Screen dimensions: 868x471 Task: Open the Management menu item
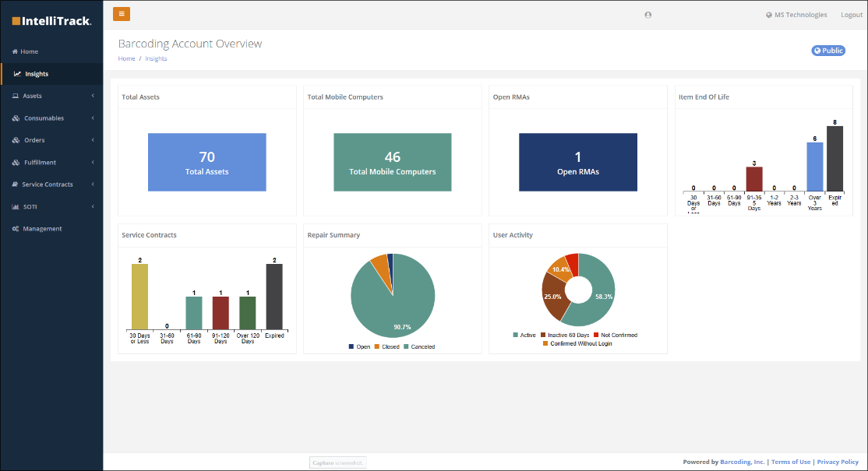click(51, 228)
